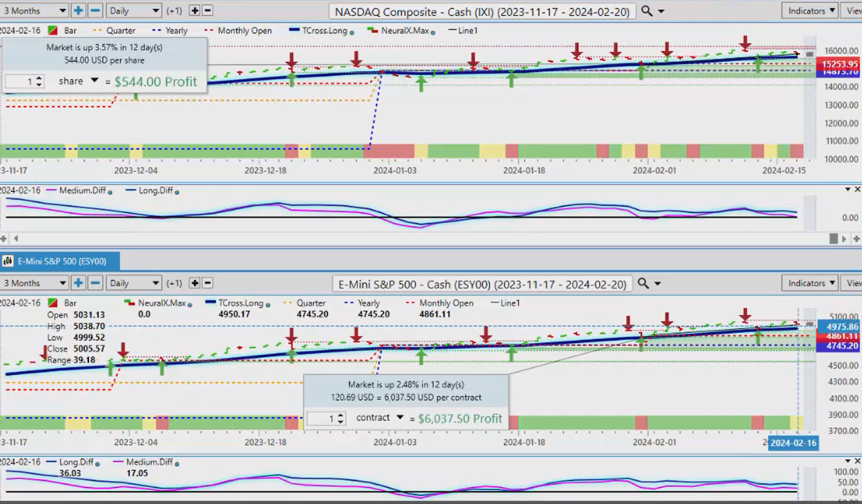
Task: Open E-Mini indicator pane options arrow
Action: (x=848, y=461)
